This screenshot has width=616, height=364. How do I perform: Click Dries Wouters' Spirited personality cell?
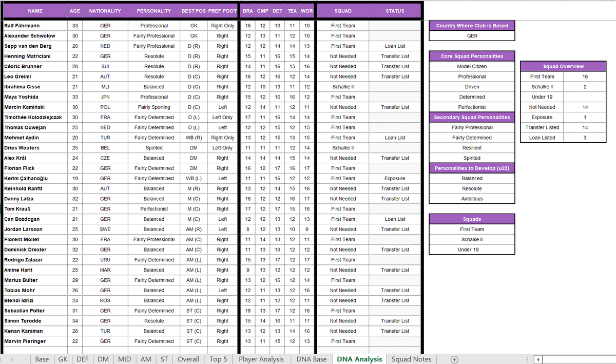pos(154,148)
